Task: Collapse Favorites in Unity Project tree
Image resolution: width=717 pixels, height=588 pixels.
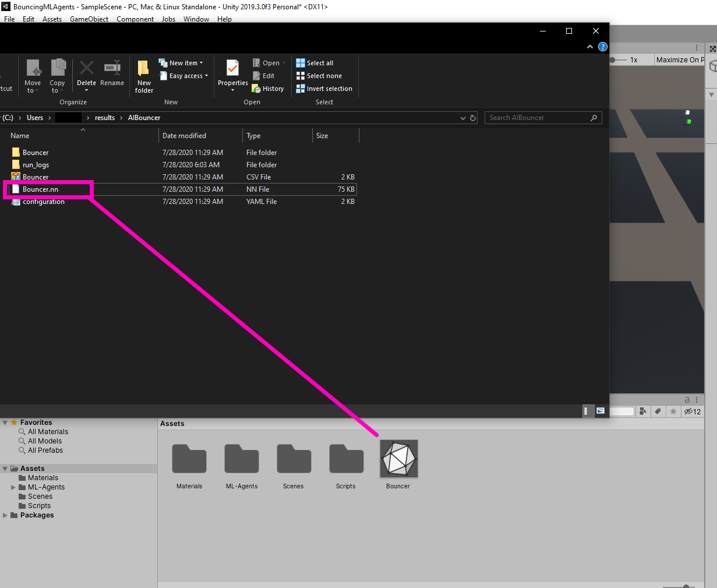Action: click(x=5, y=422)
